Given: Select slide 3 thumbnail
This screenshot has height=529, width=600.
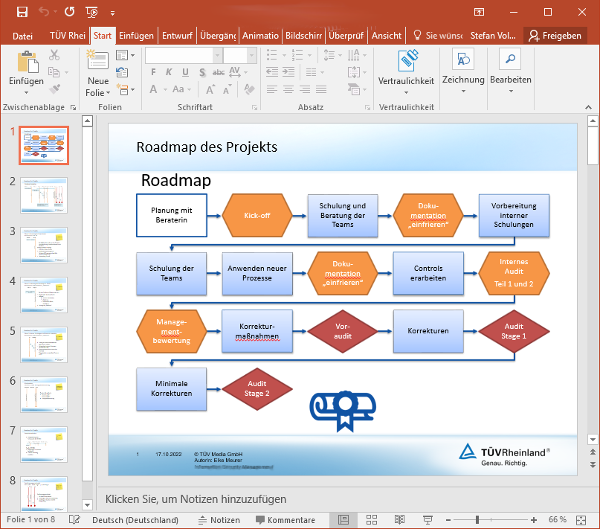Looking at the screenshot, I should [x=44, y=246].
